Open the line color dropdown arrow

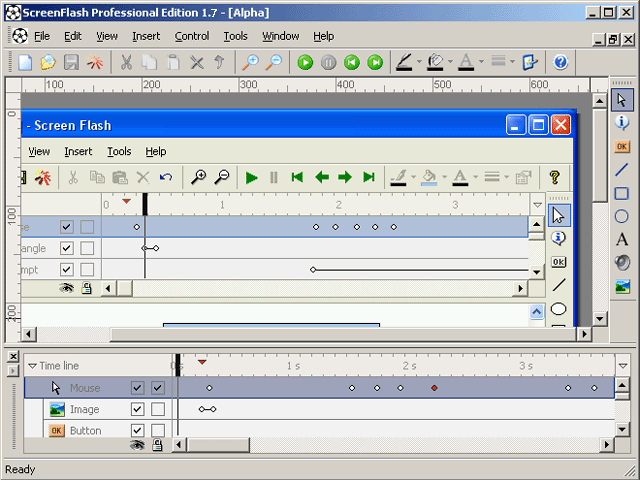(419, 62)
